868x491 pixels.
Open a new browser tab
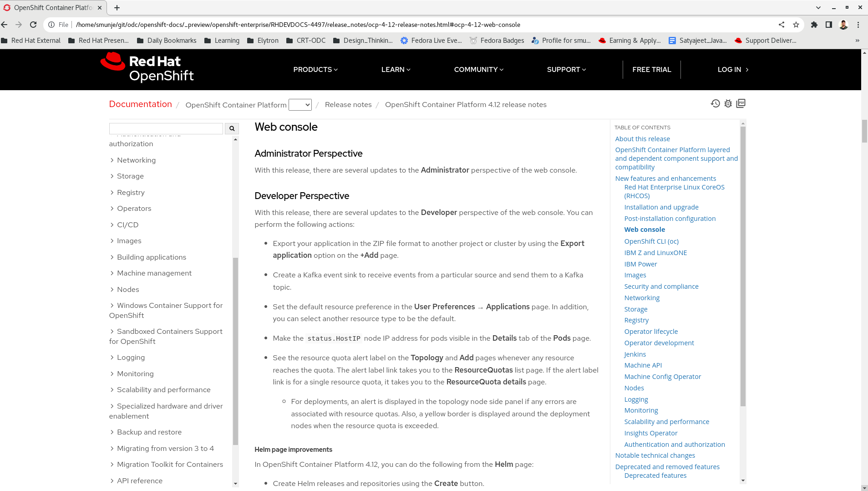[117, 8]
